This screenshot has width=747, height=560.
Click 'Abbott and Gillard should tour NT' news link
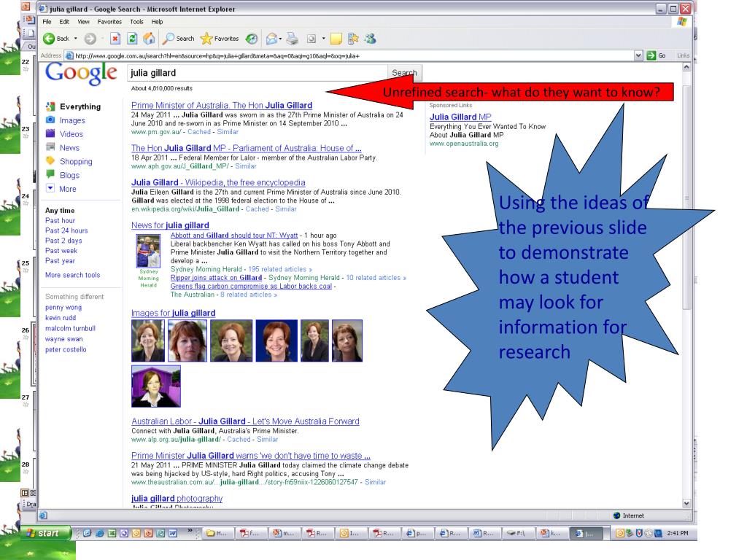click(234, 236)
